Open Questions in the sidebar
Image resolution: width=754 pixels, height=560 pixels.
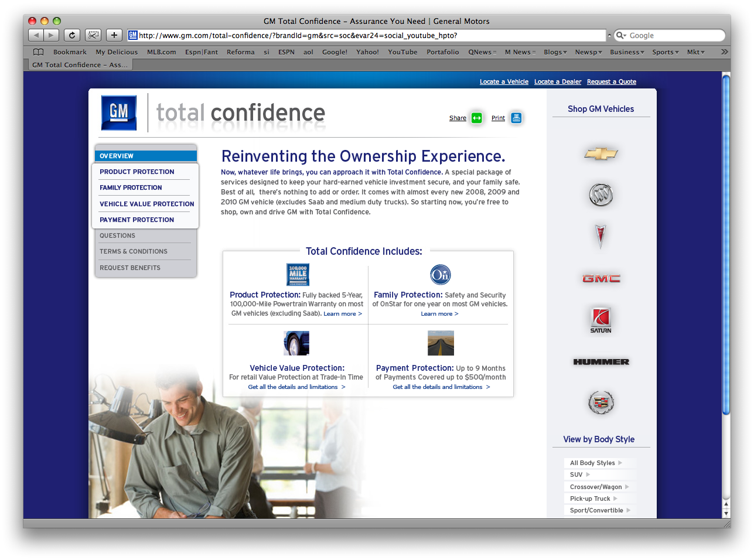point(117,235)
